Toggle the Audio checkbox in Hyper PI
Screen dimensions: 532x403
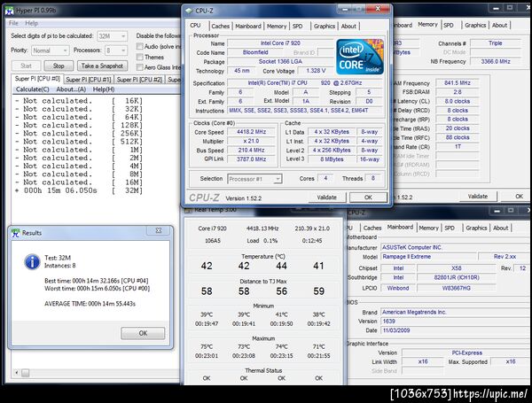pyautogui.click(x=139, y=46)
